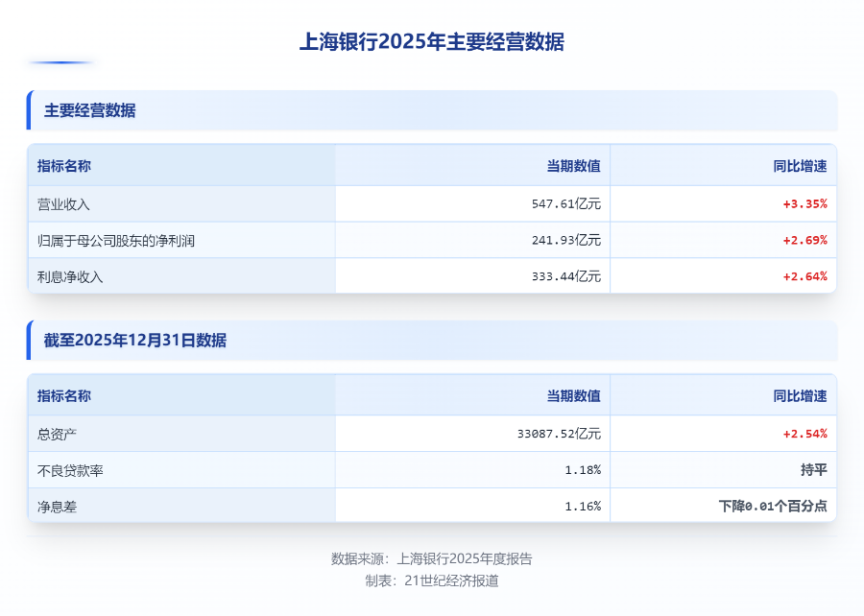Click the title 上海银行2025年主要经营数据
Image resolution: width=864 pixels, height=616 pixels.
[432, 42]
